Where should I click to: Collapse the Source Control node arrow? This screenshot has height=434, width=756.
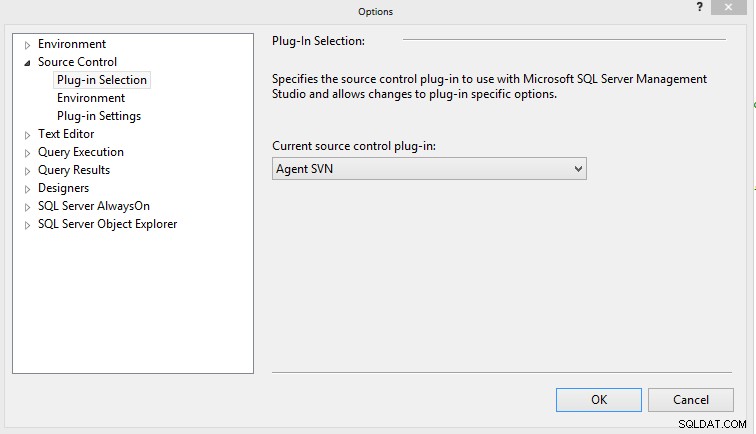[27, 63]
